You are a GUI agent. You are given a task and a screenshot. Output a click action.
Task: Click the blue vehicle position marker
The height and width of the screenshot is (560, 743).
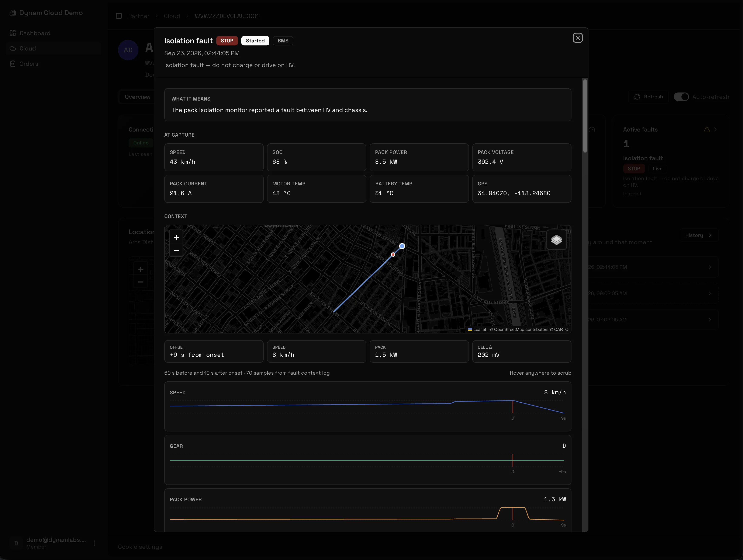click(x=402, y=246)
